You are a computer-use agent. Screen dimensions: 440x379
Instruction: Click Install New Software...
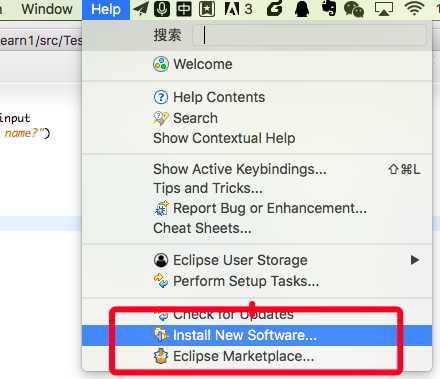point(257,335)
